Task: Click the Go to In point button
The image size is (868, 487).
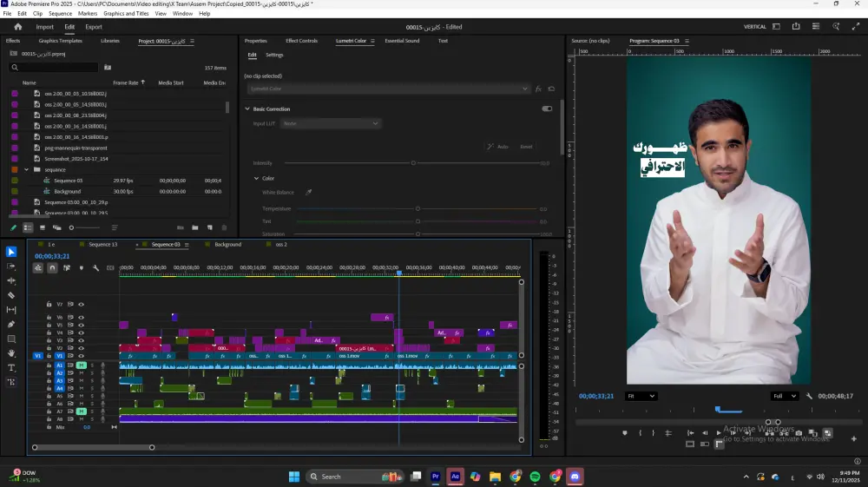Action: coord(690,433)
